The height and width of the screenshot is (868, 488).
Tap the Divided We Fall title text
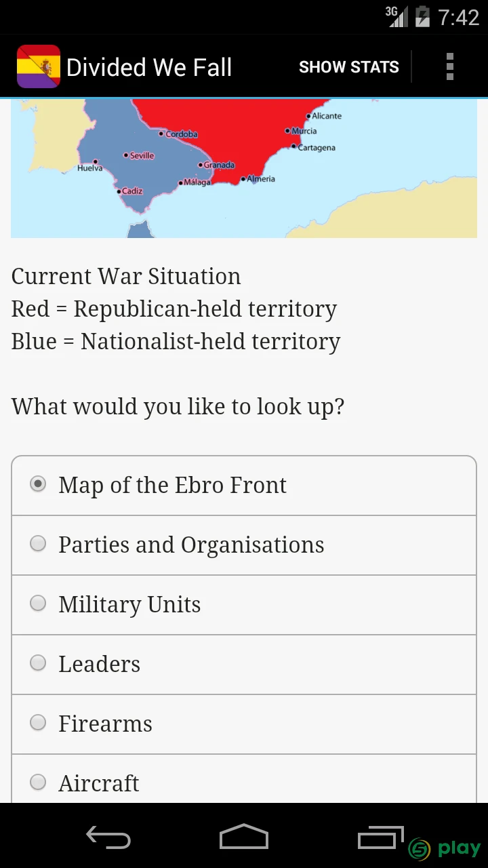[x=149, y=67]
